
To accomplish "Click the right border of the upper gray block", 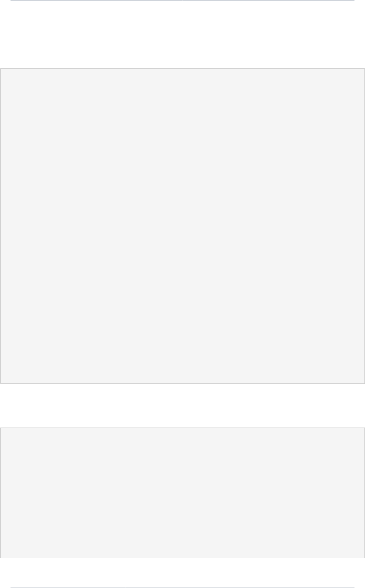I will click(x=365, y=226).
